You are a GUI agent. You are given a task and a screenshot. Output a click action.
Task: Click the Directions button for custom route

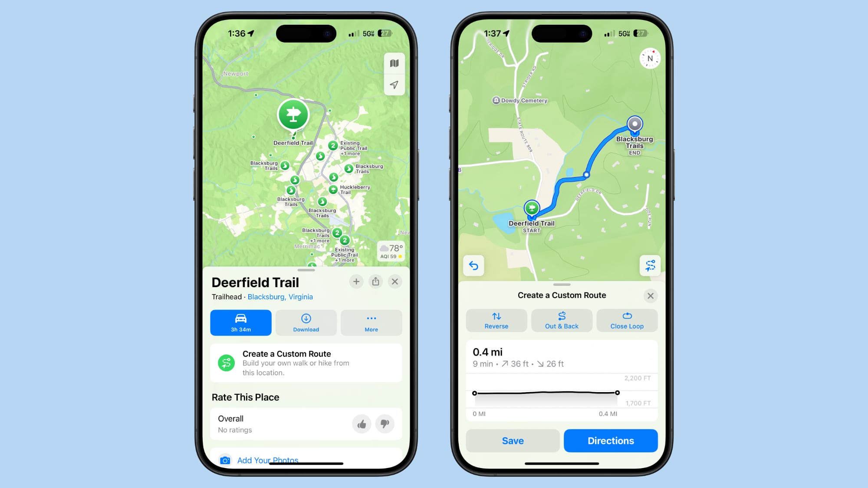click(x=611, y=440)
